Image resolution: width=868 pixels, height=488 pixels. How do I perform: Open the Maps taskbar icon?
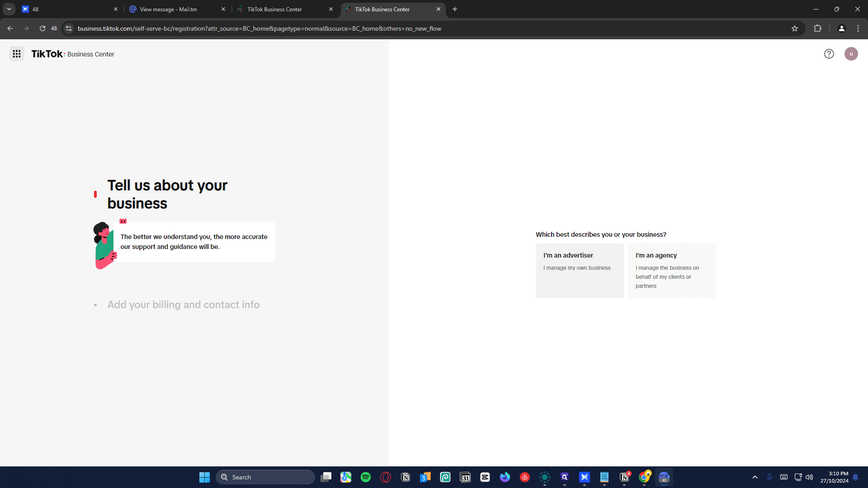[346, 477]
